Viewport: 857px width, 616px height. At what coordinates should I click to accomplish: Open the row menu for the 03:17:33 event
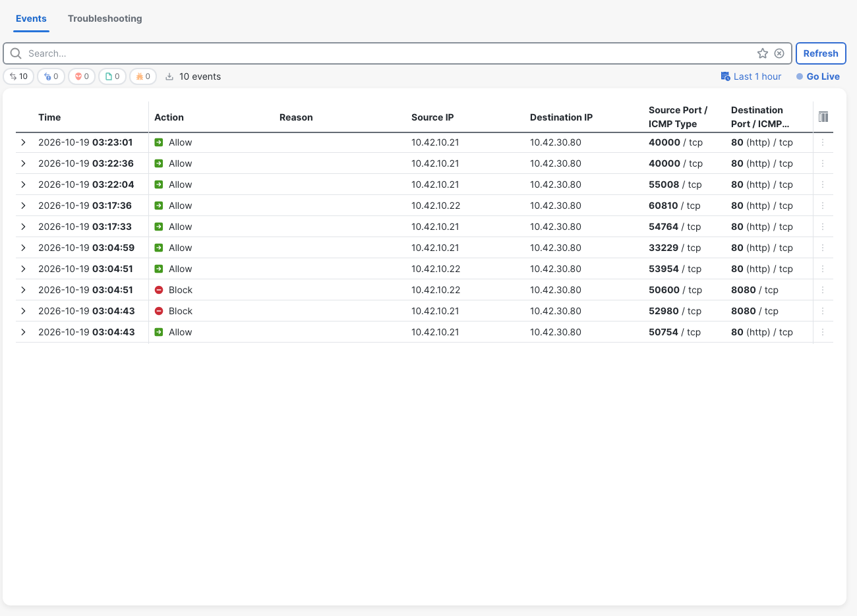coord(823,227)
